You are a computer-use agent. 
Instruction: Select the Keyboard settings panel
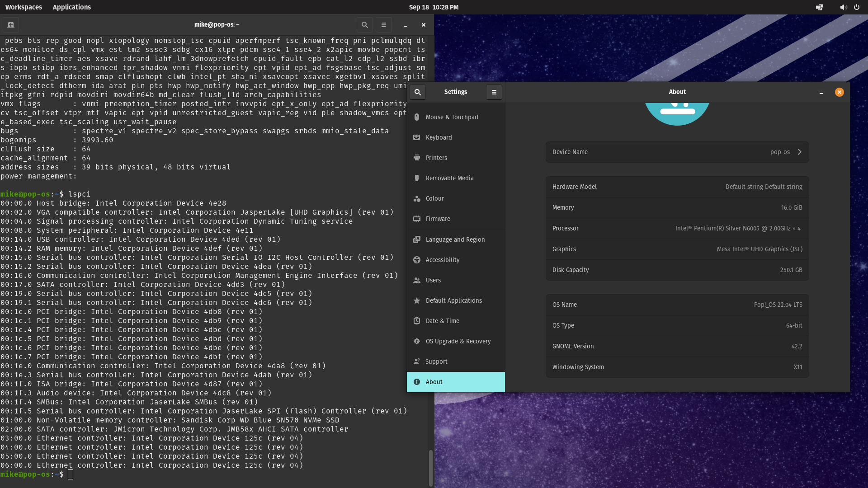pyautogui.click(x=439, y=137)
